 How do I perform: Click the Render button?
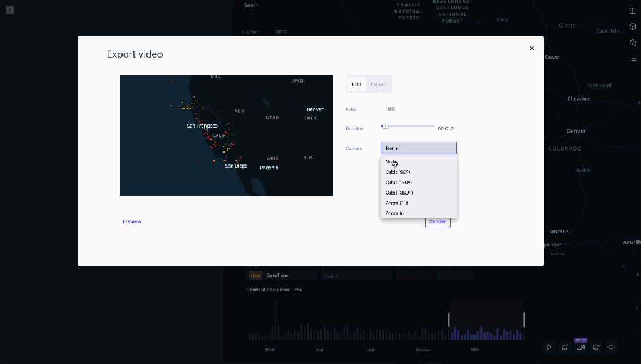(x=438, y=222)
